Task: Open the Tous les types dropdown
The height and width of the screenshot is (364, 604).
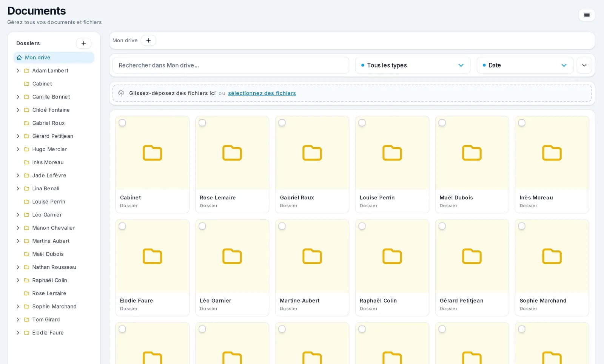Action: pos(413,65)
